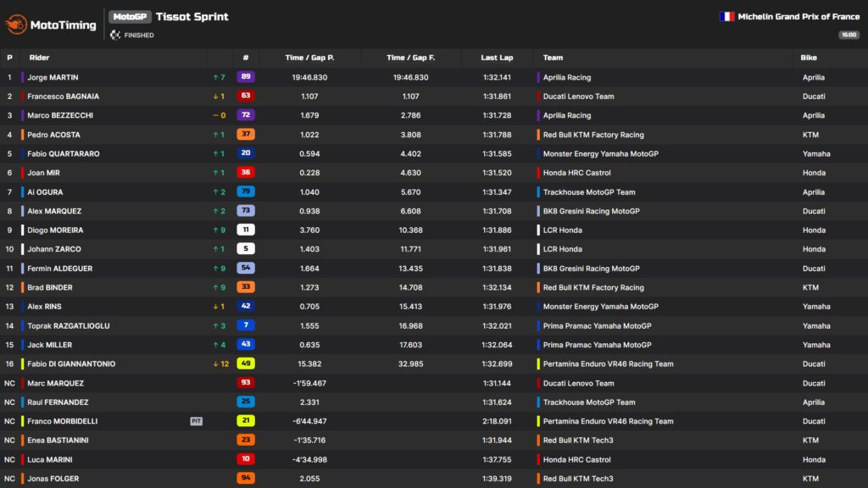Sort by the # number column header
Screen dimensions: 868x488
coord(246,58)
